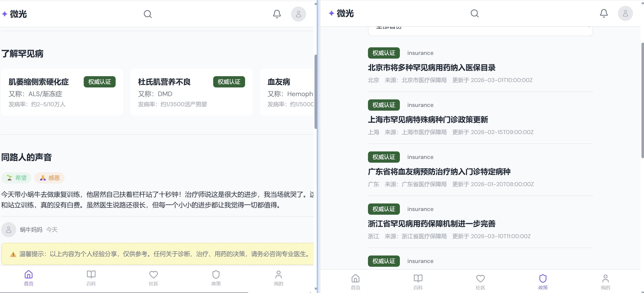Click the user avatar in left panel header
644x293 pixels.
[298, 14]
